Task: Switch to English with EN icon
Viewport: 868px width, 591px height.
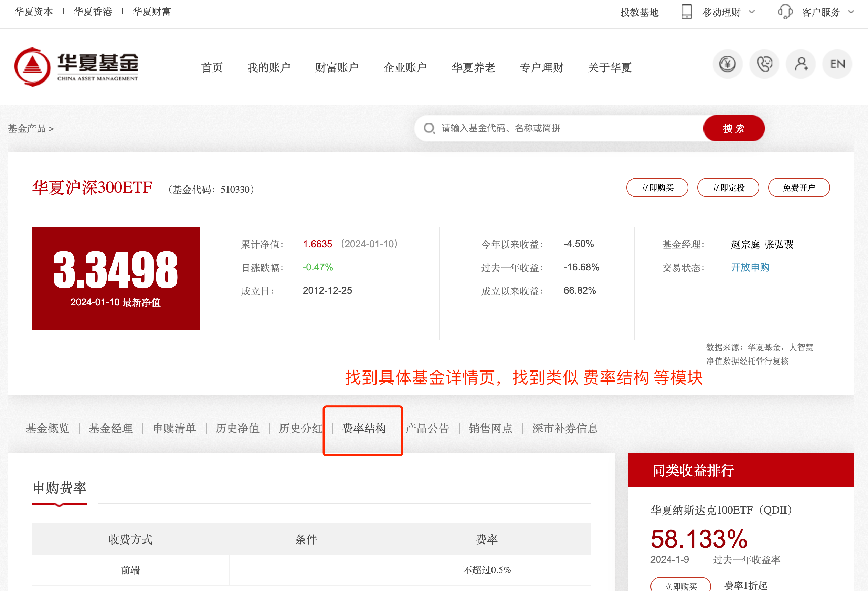Action: pos(837,64)
